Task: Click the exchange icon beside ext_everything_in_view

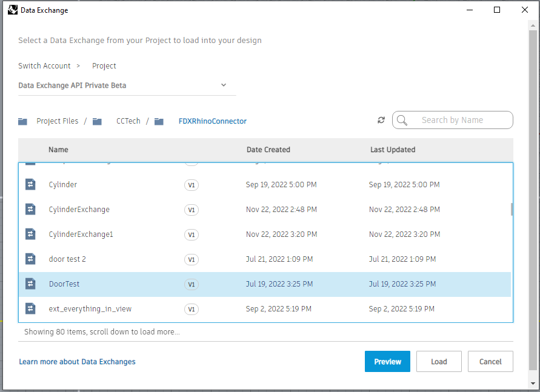Action: 30,309
